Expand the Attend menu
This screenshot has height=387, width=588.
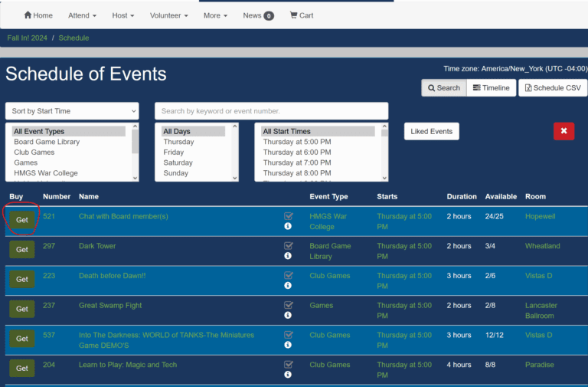tap(82, 15)
